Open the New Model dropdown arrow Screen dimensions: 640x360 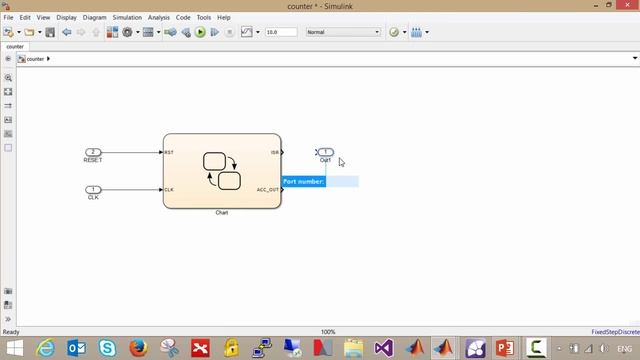click(19, 32)
